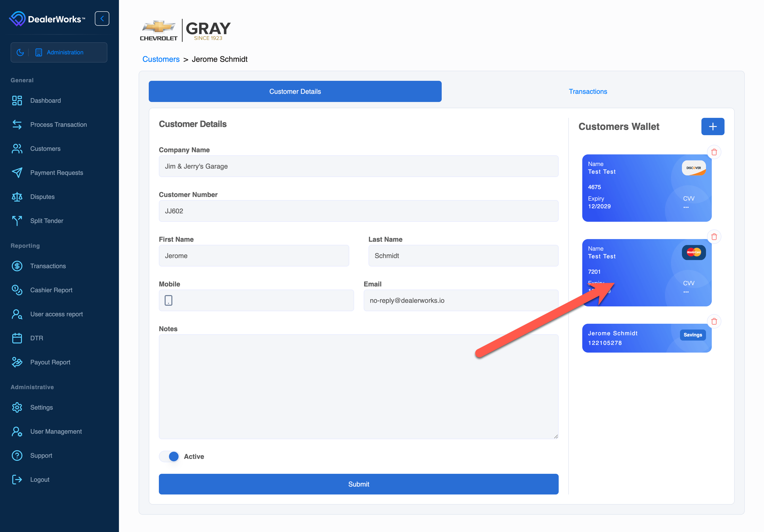This screenshot has height=532, width=764.
Task: Collapse the sidebar with the chevron button
Action: click(x=102, y=19)
